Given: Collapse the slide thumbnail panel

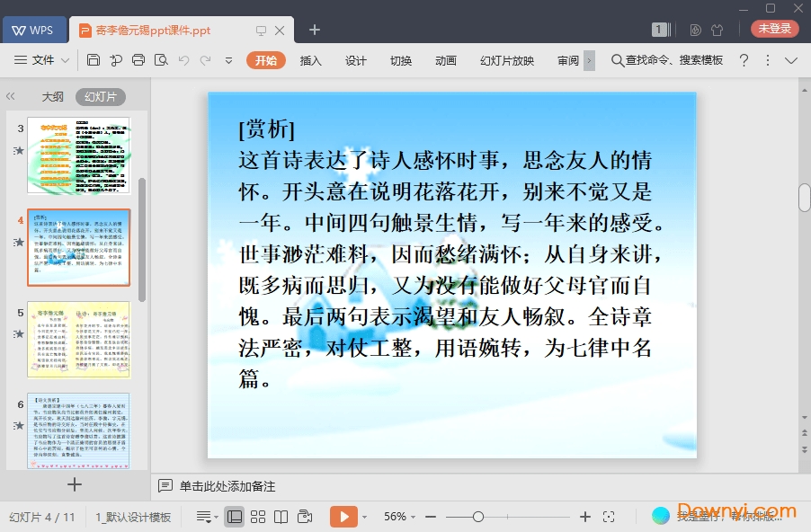Looking at the screenshot, I should tap(11, 97).
